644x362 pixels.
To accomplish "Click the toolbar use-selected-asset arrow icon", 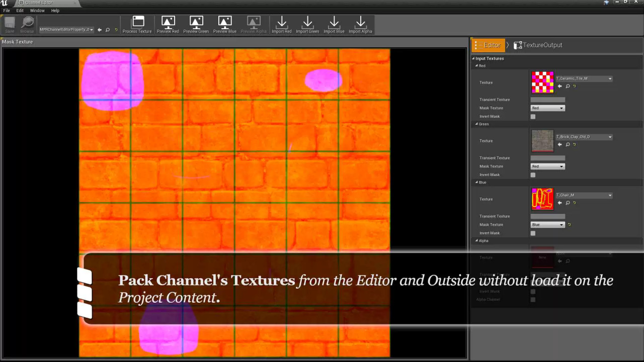I will point(100,30).
